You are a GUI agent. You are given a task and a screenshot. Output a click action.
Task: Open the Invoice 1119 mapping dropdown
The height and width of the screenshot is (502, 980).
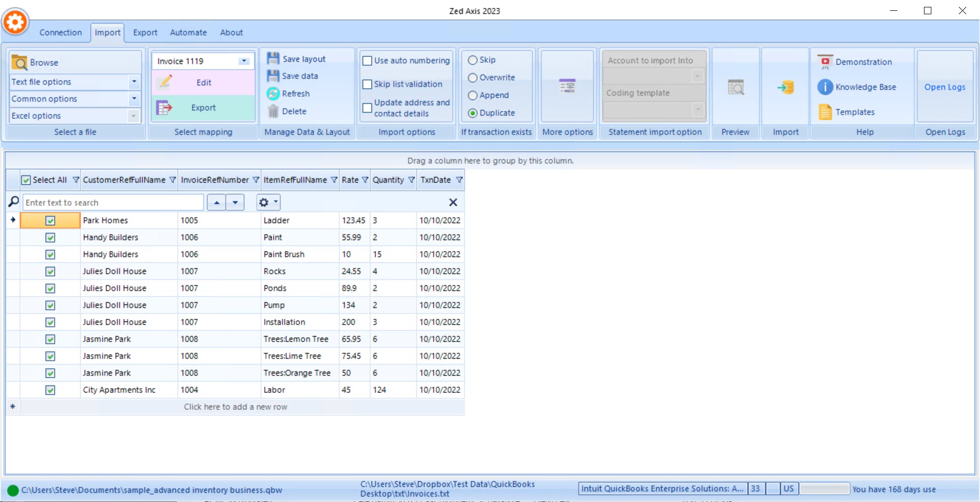pyautogui.click(x=245, y=61)
